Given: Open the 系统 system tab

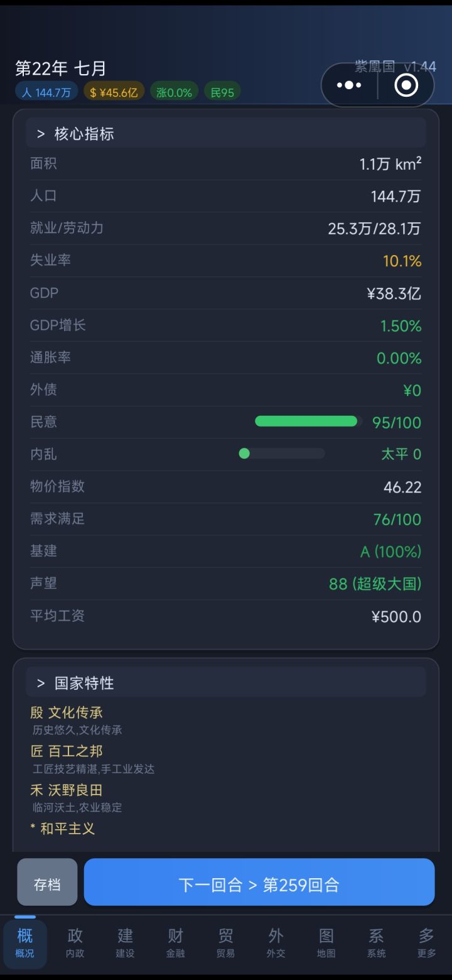Looking at the screenshot, I should [x=377, y=942].
